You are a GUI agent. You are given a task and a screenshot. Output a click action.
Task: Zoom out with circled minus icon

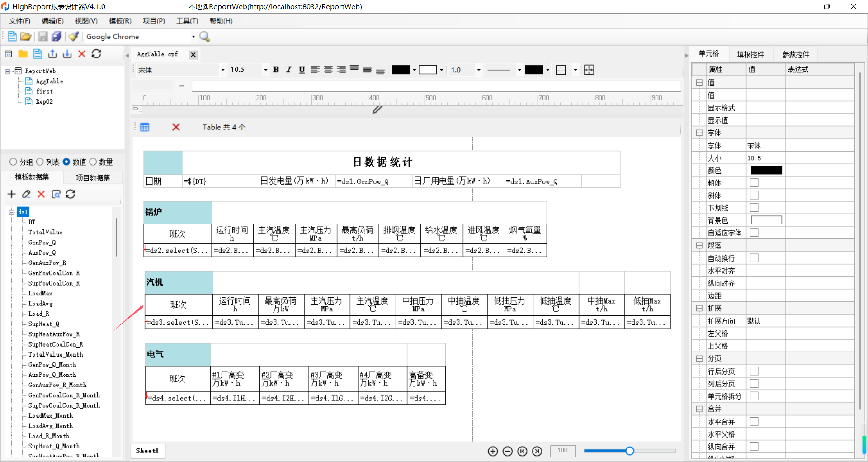click(508, 451)
